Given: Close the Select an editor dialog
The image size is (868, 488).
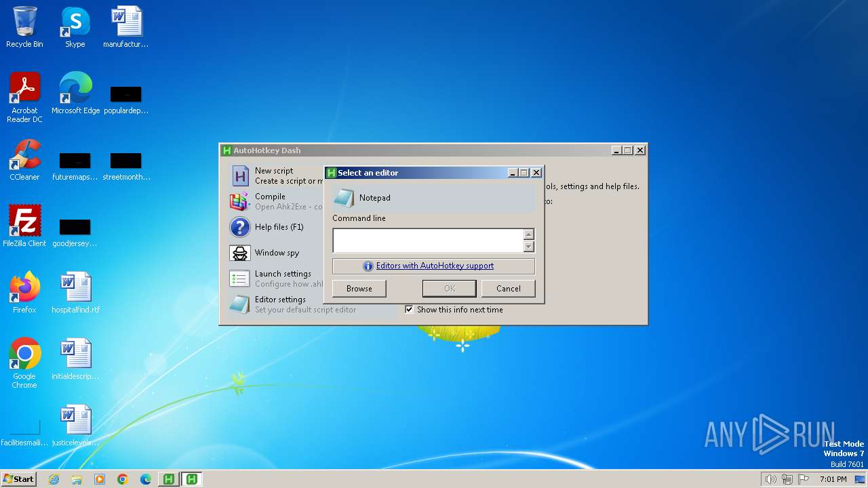Looking at the screenshot, I should click(536, 173).
